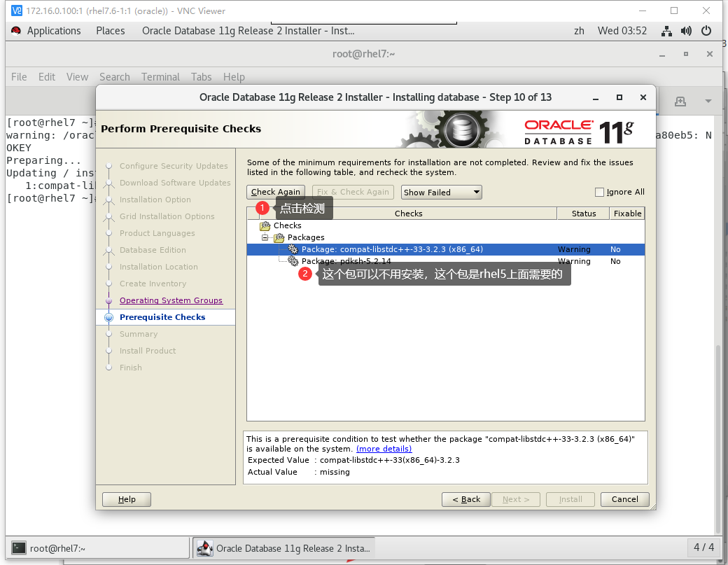Click the Next button
This screenshot has width=728, height=565.
coord(516,500)
